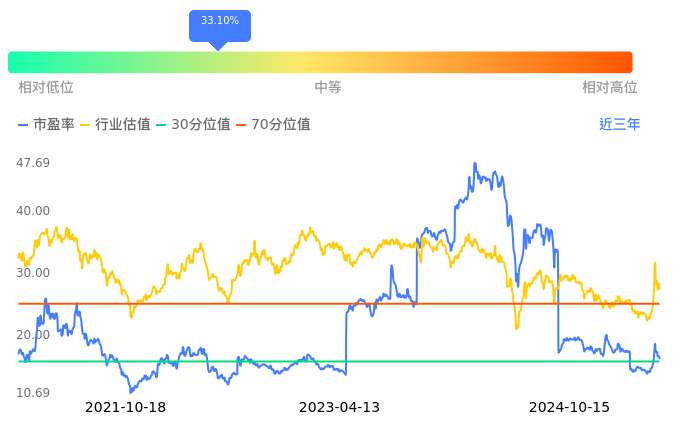This screenshot has width=686, height=442.
Task: Click the 中等 label under the bar
Action: (x=328, y=88)
